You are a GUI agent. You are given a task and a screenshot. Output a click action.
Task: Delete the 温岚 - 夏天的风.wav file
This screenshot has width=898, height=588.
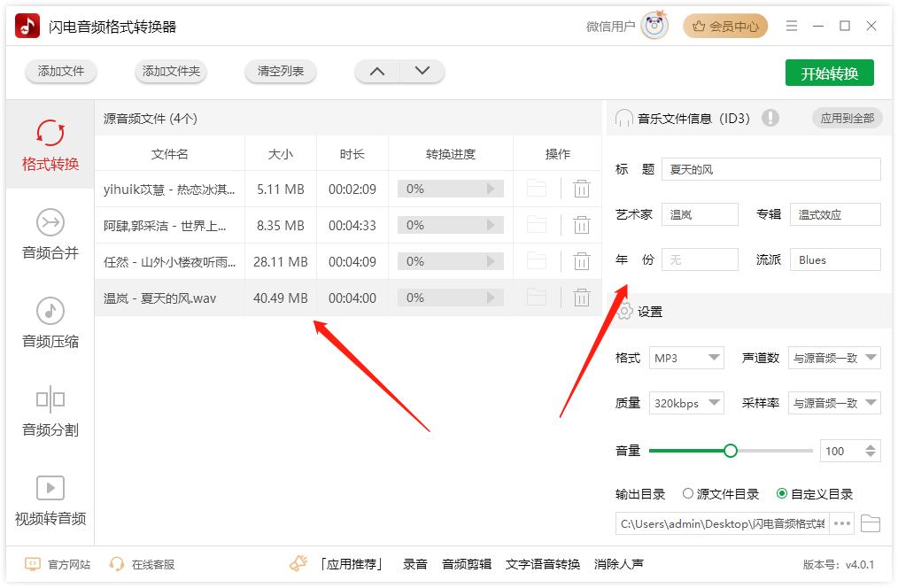pyautogui.click(x=581, y=298)
